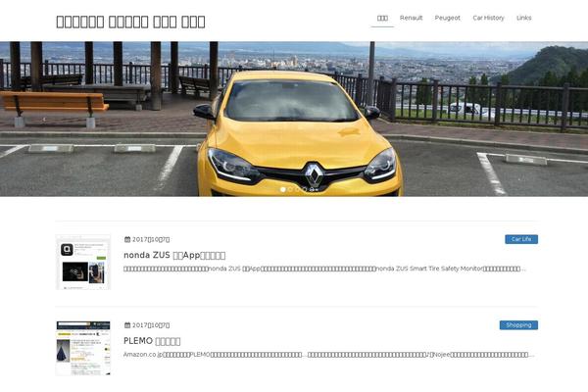Click the yellow Renault hero slide image
This screenshot has height=392, width=588.
click(294, 119)
